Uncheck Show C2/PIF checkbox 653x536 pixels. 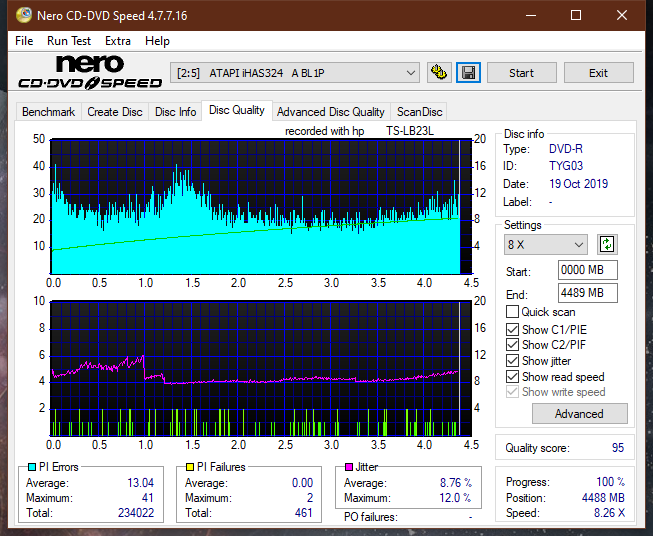(x=512, y=345)
